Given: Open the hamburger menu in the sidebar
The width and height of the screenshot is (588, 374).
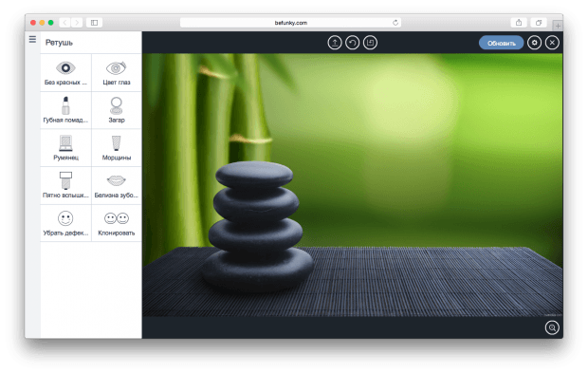Looking at the screenshot, I should tap(32, 39).
